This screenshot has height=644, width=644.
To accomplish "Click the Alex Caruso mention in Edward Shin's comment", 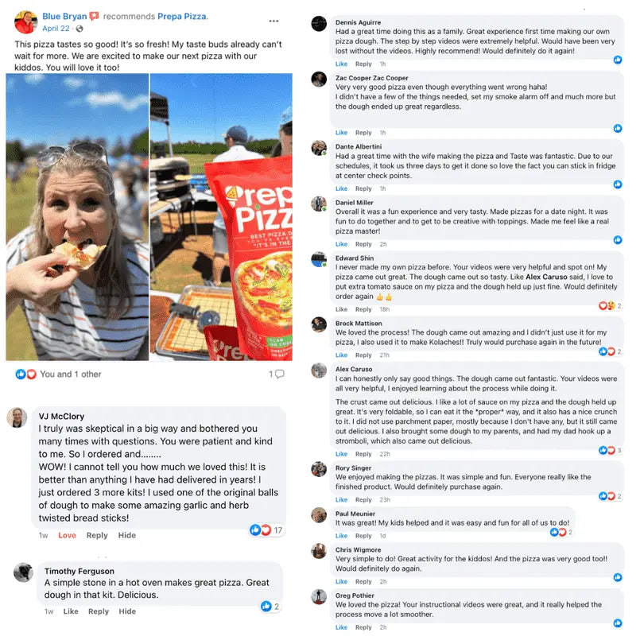I will 546,277.
